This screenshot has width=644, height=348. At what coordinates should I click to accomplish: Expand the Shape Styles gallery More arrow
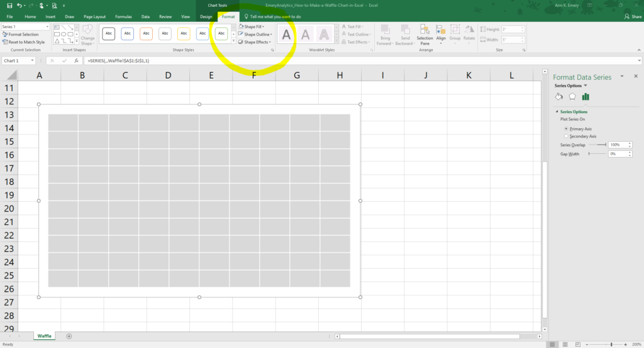233,41
